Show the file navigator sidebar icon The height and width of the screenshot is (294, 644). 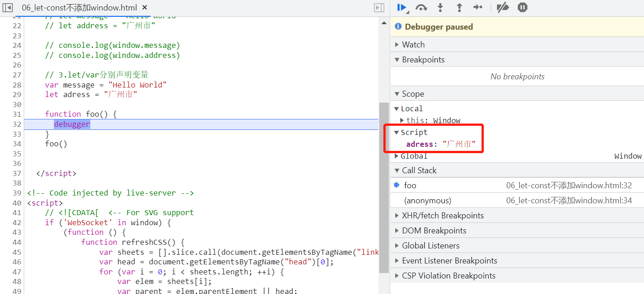pyautogui.click(x=8, y=8)
